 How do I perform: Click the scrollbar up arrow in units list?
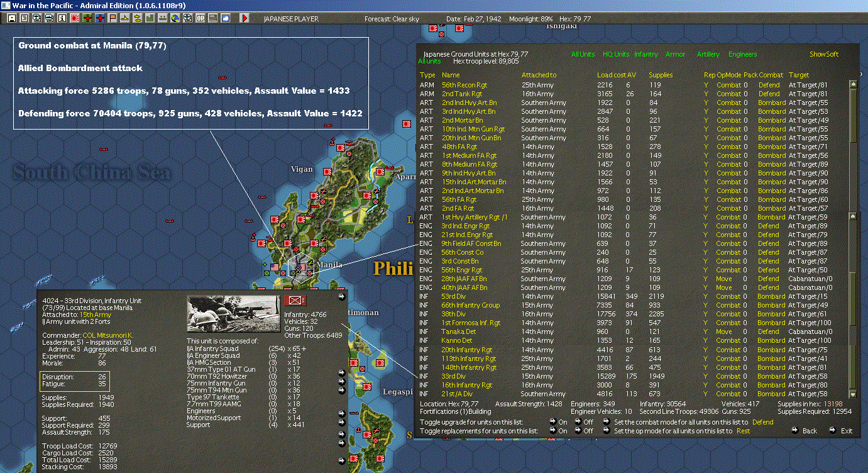click(x=853, y=84)
